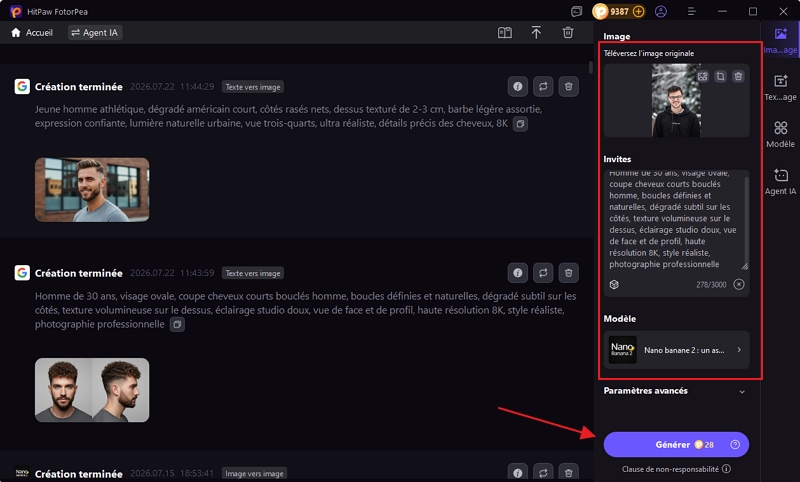Go to Accueil home
This screenshot has width=800, height=482.
tap(32, 33)
